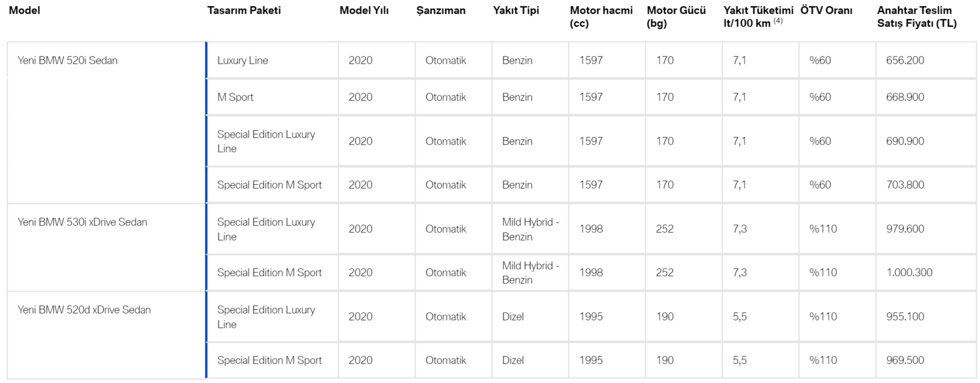Click the Şanzıman column header
Viewport: 980px width, 383px height.
[441, 10]
